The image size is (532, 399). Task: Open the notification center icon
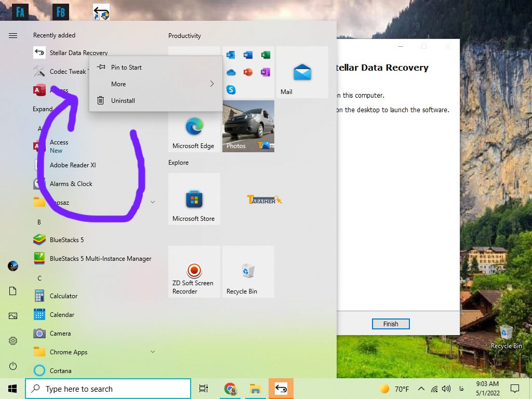click(x=515, y=389)
